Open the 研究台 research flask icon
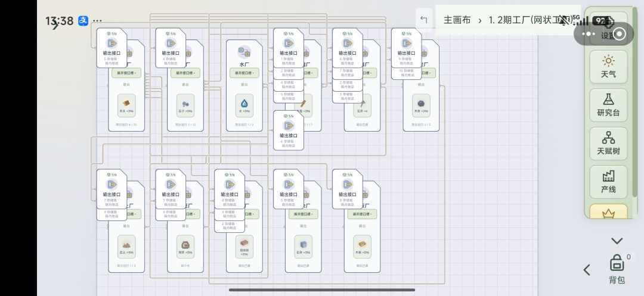This screenshot has height=296, width=644. (608, 105)
